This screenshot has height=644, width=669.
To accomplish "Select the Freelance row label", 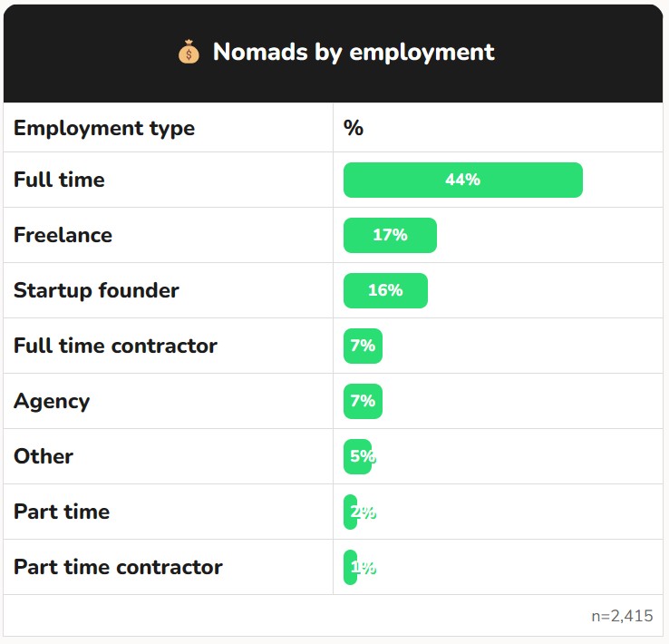I will [x=63, y=235].
